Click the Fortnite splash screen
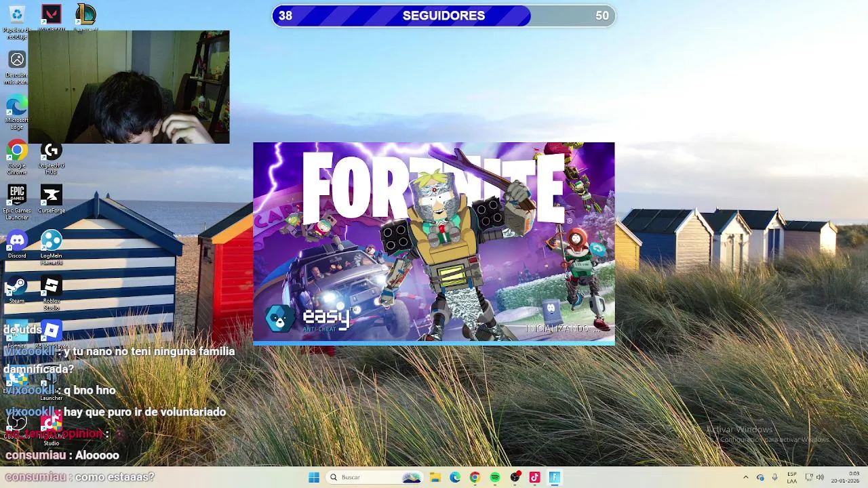 point(434,243)
